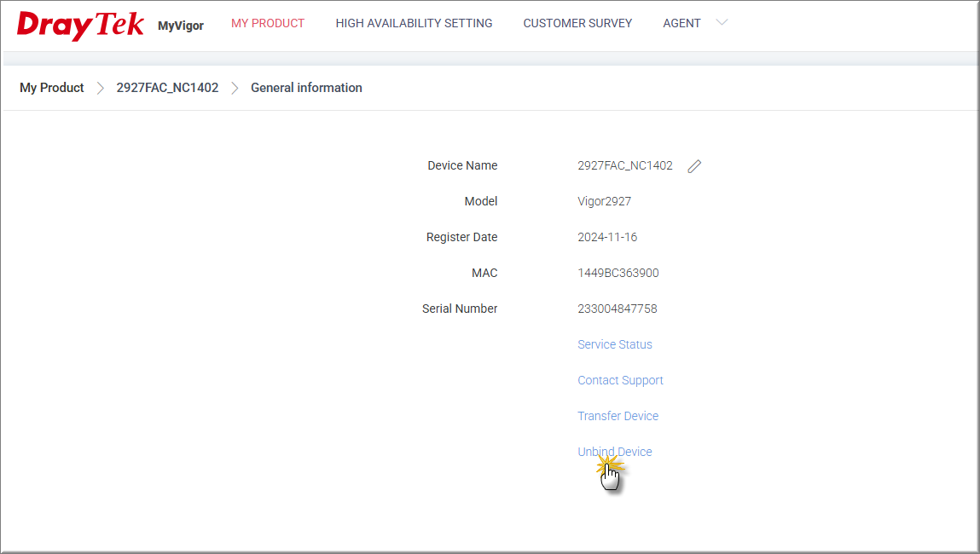The image size is (980, 554).
Task: Click the Model label
Action: click(481, 201)
